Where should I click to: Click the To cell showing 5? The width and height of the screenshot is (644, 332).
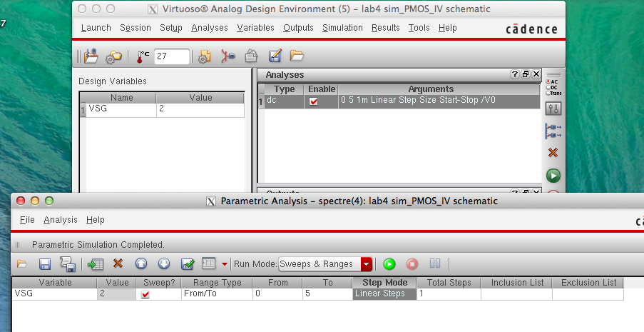[x=327, y=294]
